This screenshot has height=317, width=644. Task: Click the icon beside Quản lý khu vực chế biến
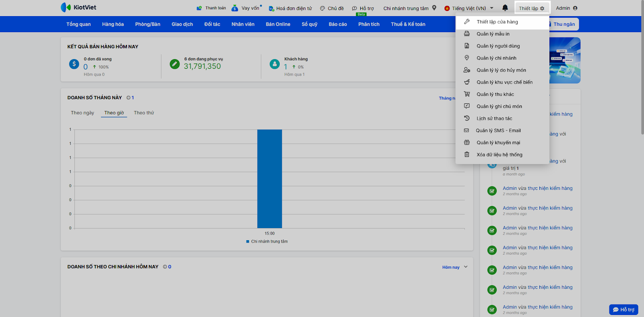[467, 82]
